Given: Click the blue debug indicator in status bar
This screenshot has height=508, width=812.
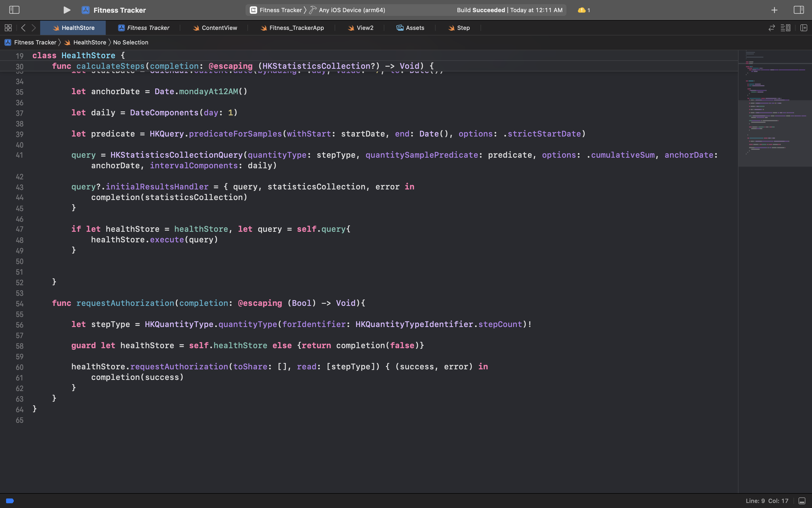Looking at the screenshot, I should 10,501.
